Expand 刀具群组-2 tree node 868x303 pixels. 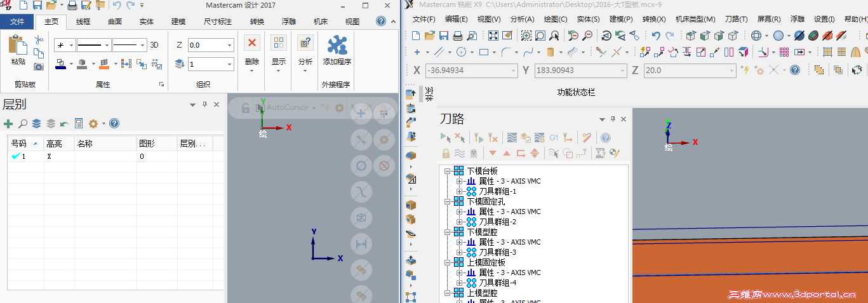pyautogui.click(x=460, y=222)
